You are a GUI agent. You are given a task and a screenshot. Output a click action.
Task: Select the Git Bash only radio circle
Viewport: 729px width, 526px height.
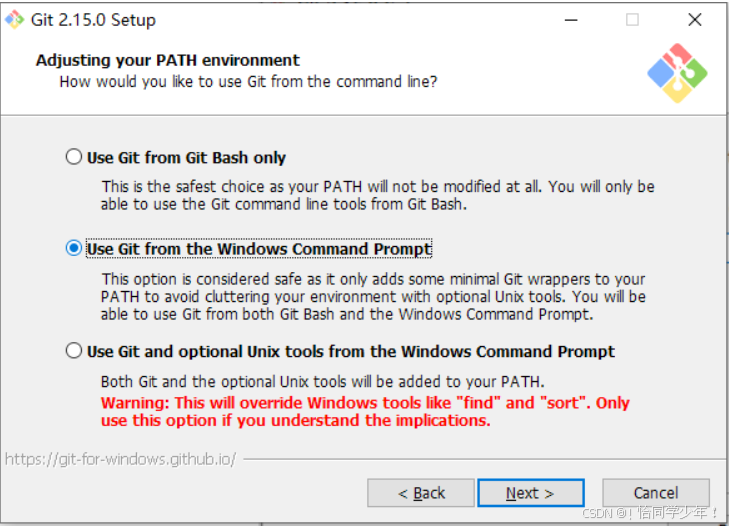[x=73, y=157]
